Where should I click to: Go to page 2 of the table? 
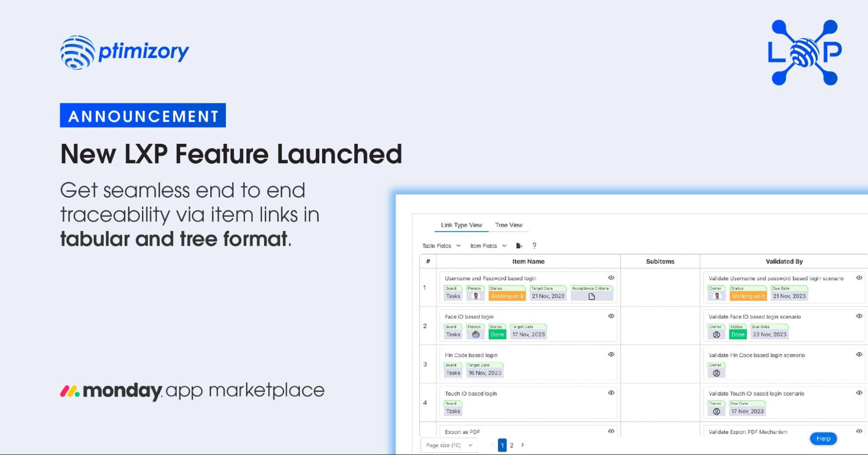click(512, 445)
